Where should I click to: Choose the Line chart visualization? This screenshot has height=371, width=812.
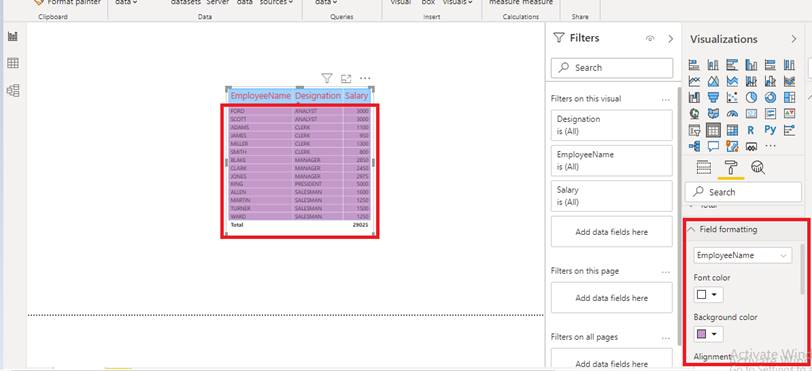pos(694,81)
